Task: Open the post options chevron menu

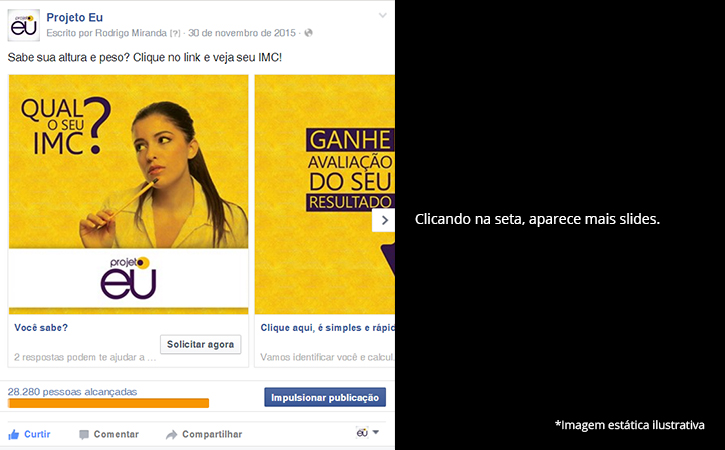Action: point(382,15)
